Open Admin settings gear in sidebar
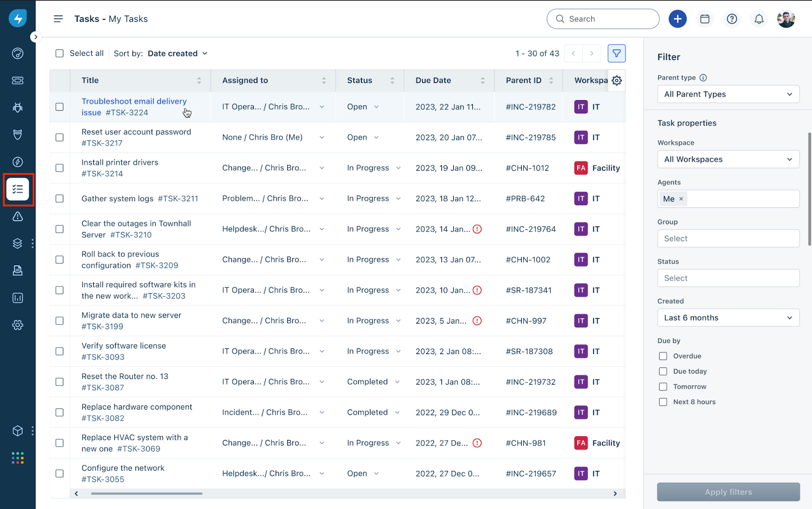The width and height of the screenshot is (812, 509). pos(18,325)
